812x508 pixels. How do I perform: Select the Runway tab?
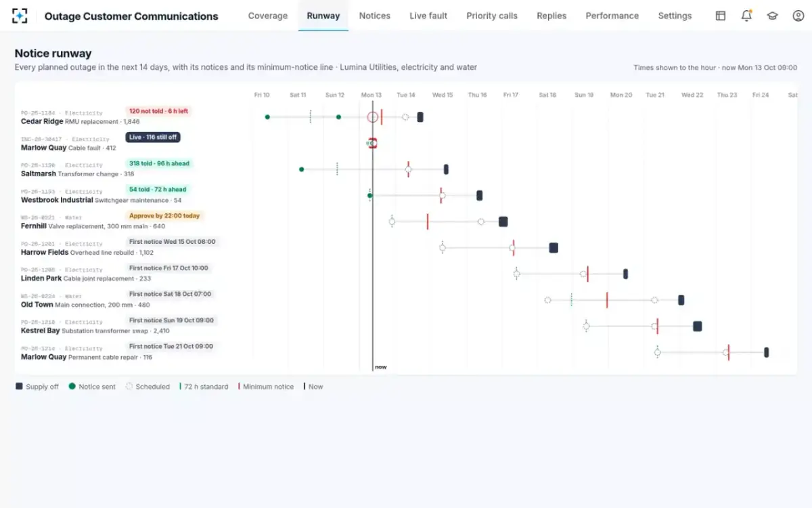pos(323,16)
